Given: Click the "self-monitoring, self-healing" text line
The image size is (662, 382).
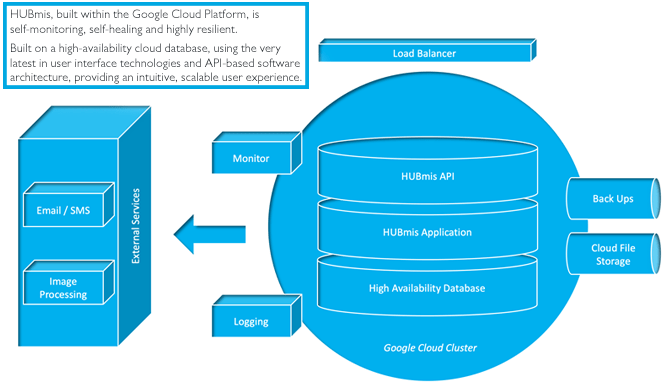Looking at the screenshot, I should 124,29.
